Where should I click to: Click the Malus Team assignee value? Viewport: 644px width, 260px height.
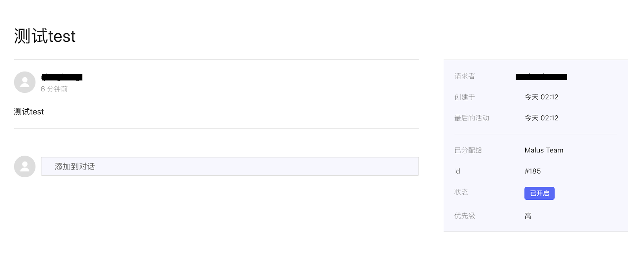[543, 150]
